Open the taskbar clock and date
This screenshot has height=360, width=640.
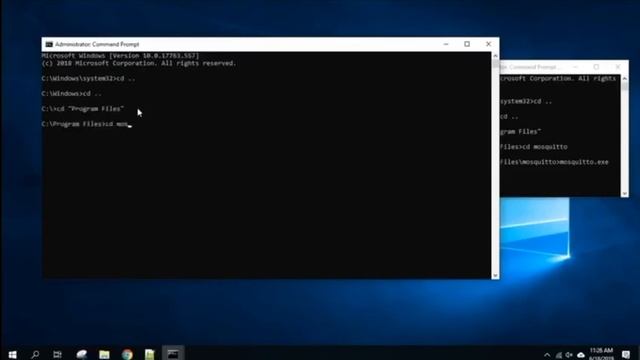tap(601, 354)
